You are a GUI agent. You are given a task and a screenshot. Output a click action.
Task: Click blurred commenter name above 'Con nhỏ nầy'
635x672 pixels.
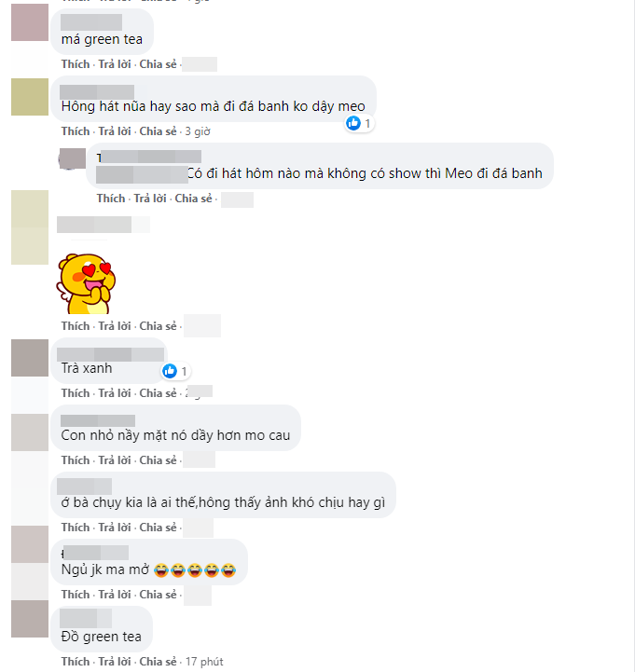[98, 421]
